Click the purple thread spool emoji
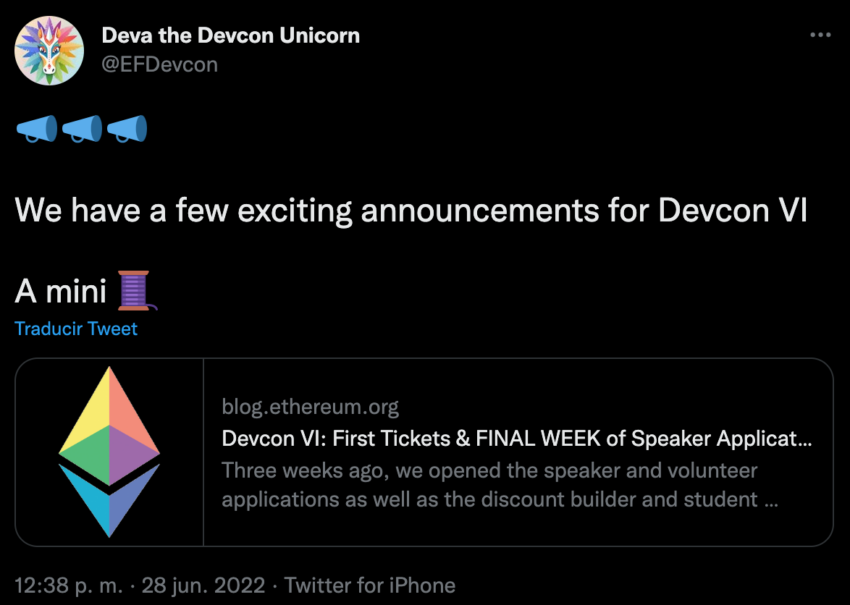 pos(137,291)
